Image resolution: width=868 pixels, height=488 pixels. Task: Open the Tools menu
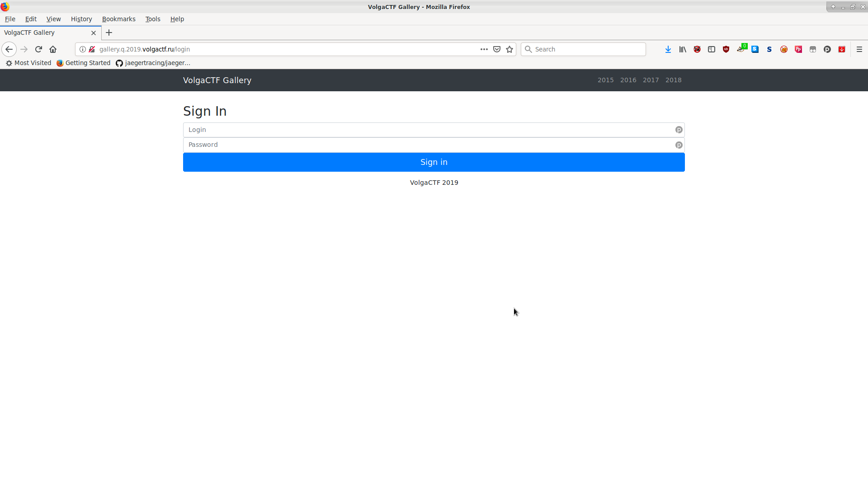point(152,19)
